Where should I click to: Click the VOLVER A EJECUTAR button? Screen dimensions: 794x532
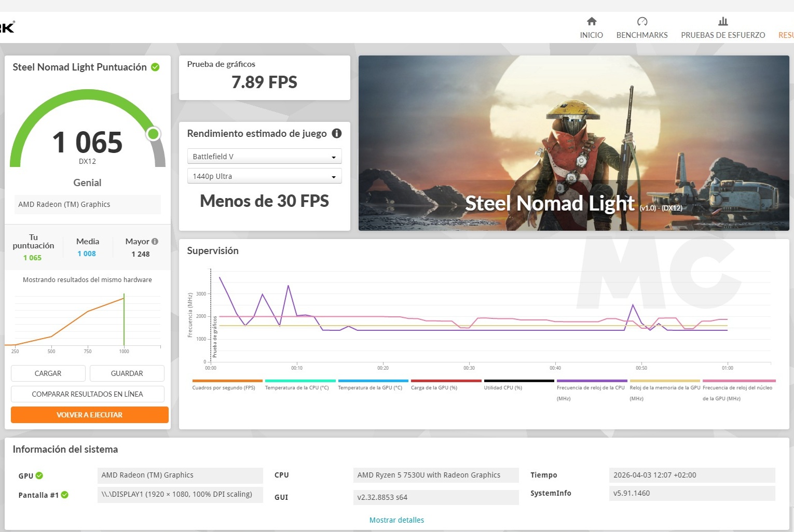[x=89, y=414]
